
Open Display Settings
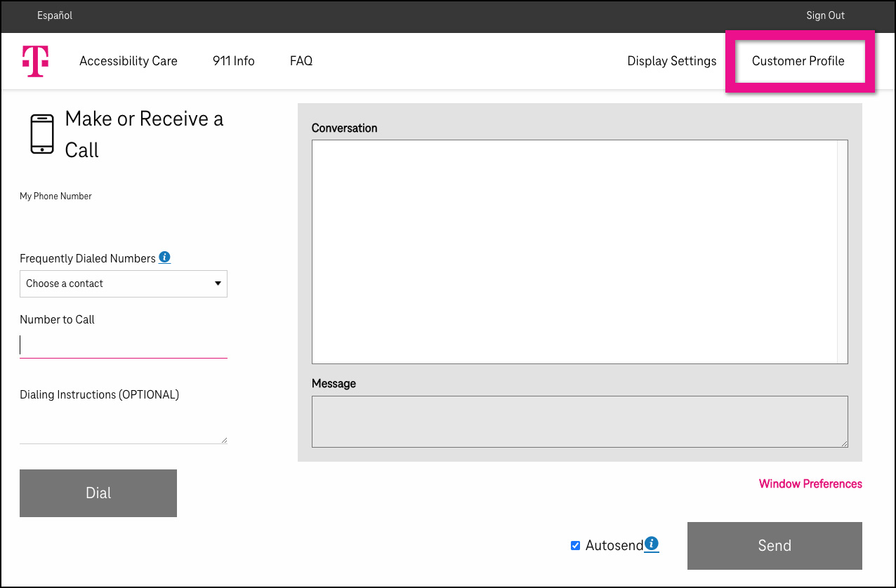tap(671, 61)
